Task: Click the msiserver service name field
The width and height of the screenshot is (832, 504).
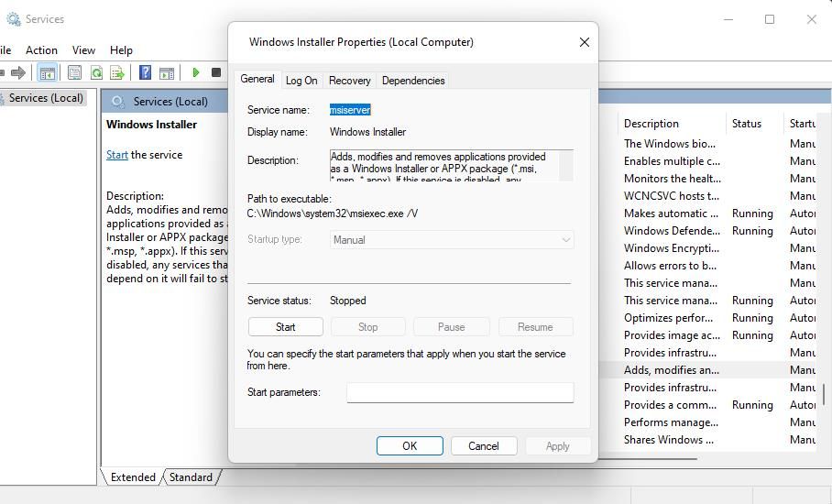Action: pos(350,110)
